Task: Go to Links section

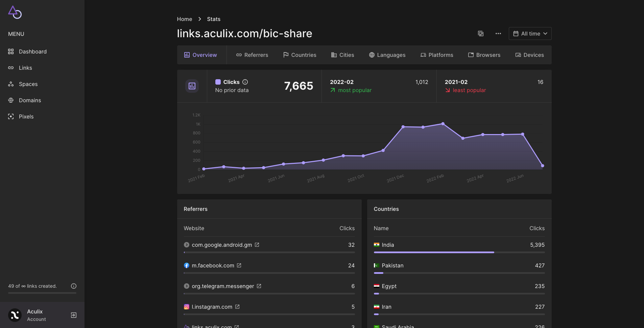Action: pyautogui.click(x=25, y=68)
